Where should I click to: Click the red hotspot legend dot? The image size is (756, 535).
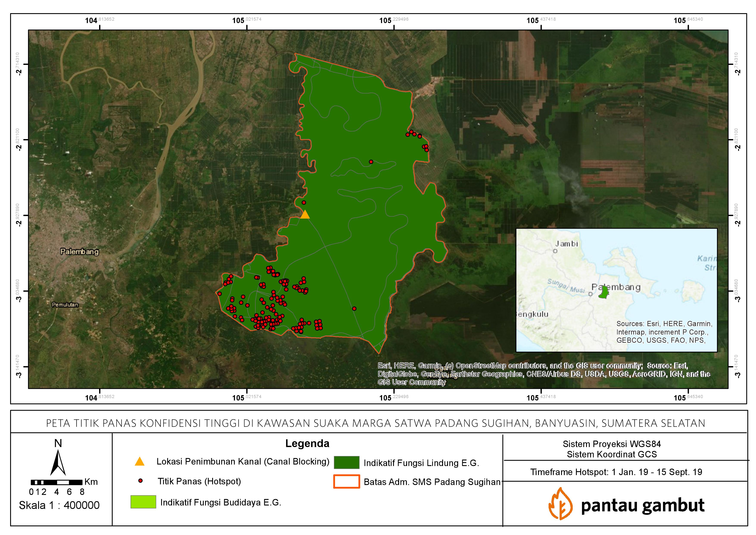(x=141, y=481)
